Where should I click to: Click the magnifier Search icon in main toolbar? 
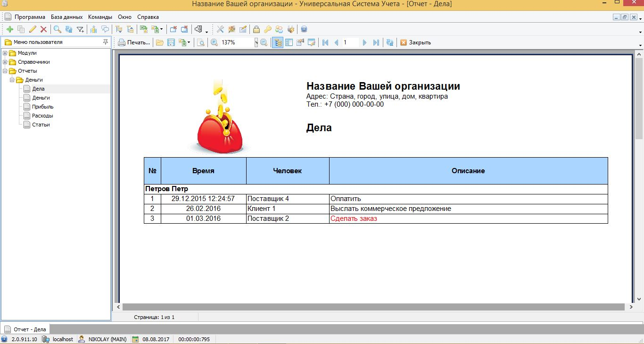(x=57, y=29)
